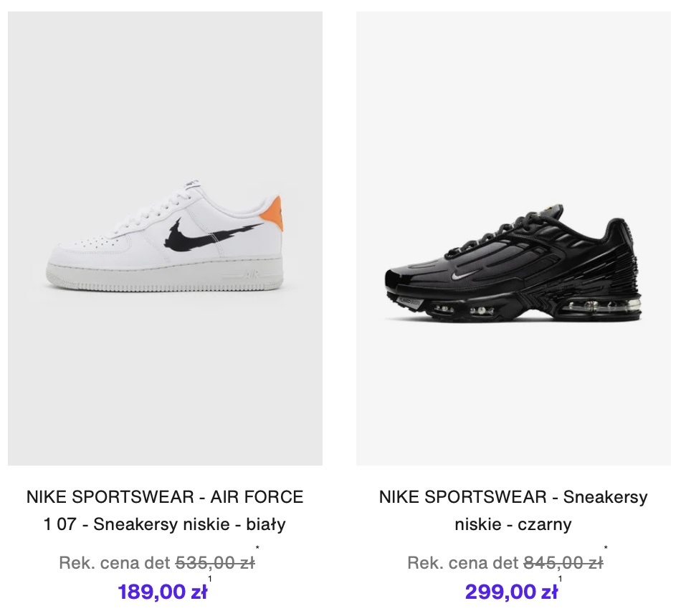The image size is (681, 616).
Task: Click the Rek. cena det label under black sneaker
Action: point(463,563)
